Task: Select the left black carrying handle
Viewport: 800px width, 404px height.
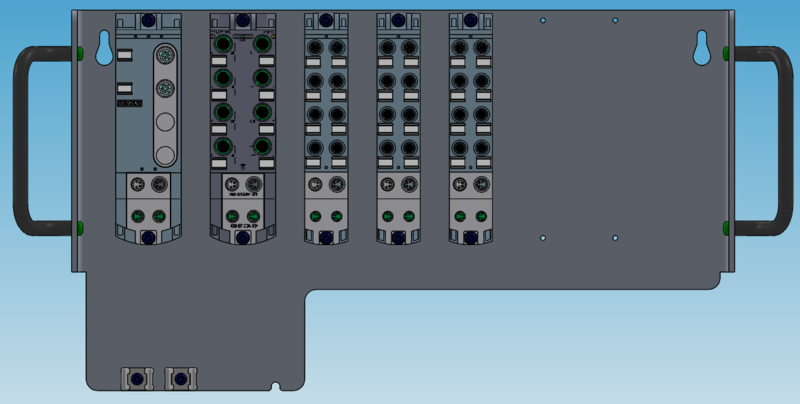Action: 20,140
